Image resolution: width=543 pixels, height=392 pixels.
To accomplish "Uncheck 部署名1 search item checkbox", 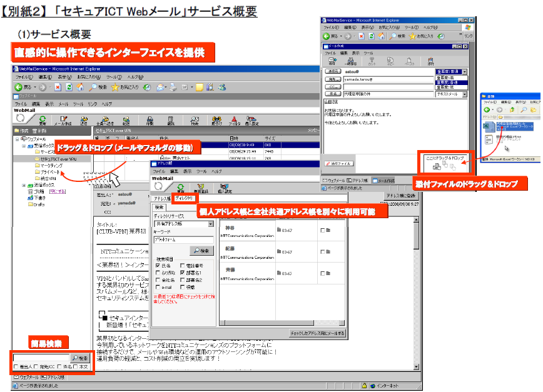I will pyautogui.click(x=182, y=273).
